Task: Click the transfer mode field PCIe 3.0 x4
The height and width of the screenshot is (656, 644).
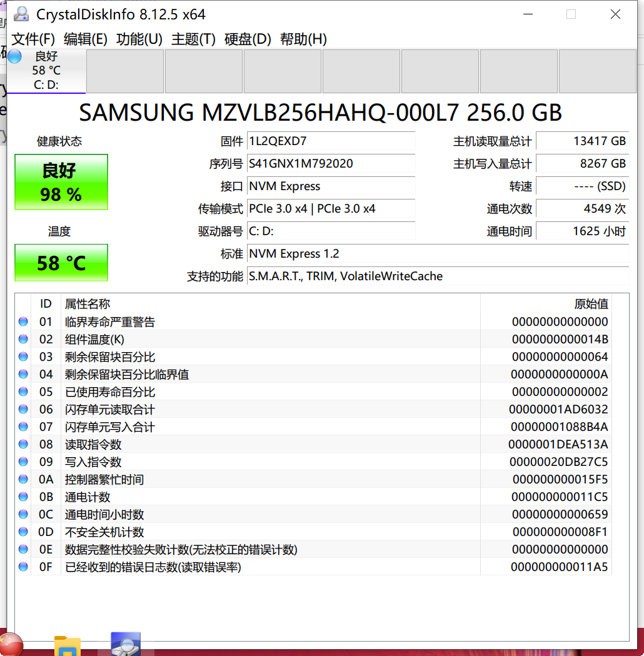Action: click(331, 209)
